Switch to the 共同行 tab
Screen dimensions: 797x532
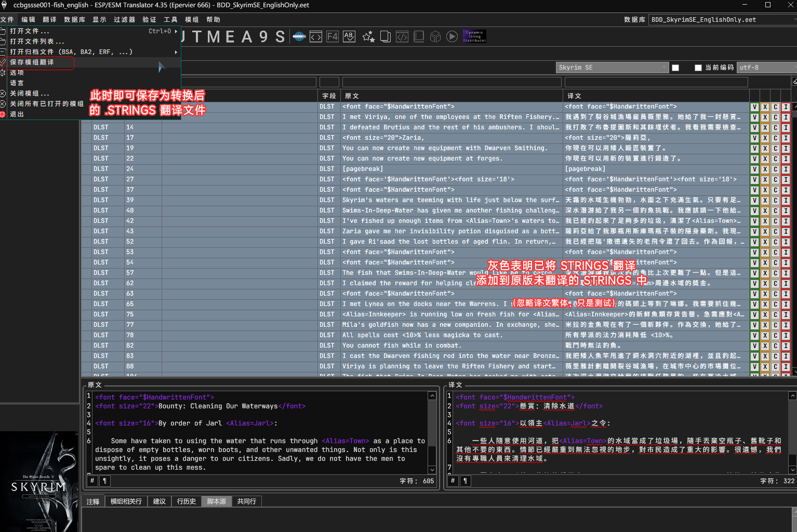[x=246, y=501]
